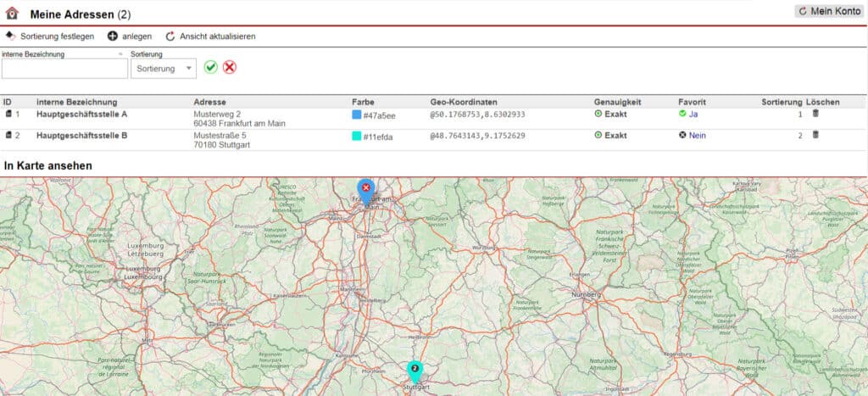Click the green checkmark to apply filter
This screenshot has width=868, height=396.
click(210, 67)
